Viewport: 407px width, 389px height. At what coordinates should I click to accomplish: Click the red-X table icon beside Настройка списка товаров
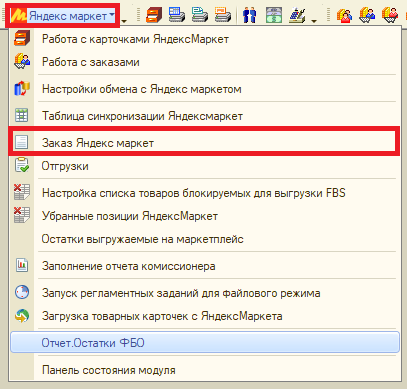22,192
